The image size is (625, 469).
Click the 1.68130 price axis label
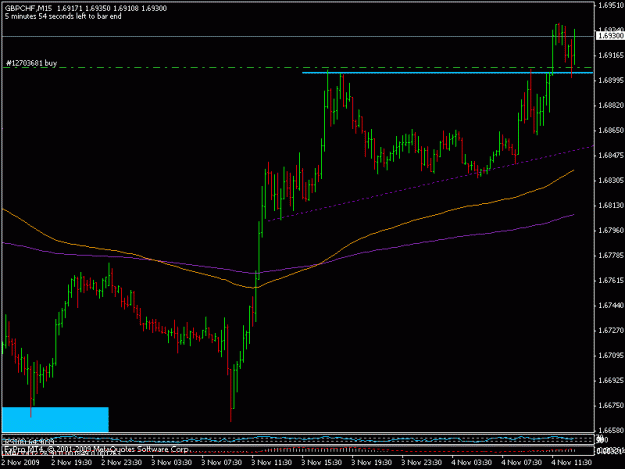point(611,205)
